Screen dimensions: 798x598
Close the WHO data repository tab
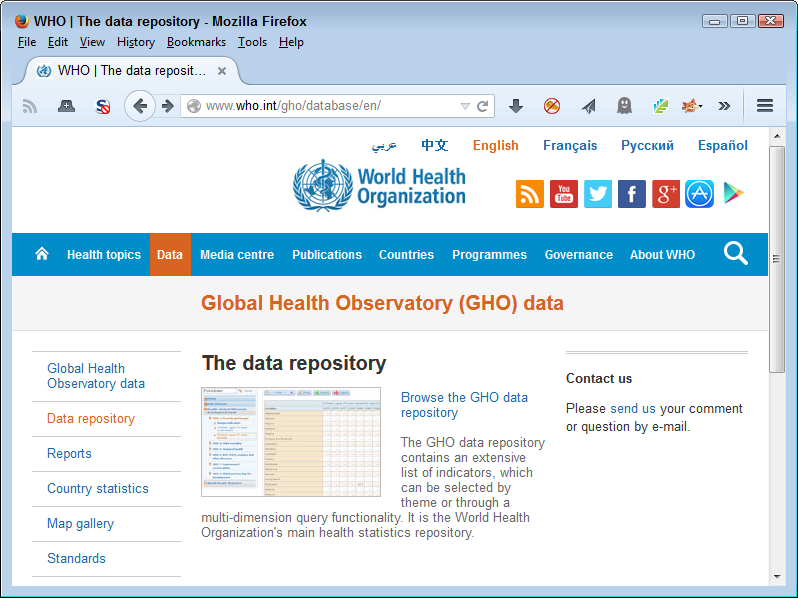(x=222, y=71)
